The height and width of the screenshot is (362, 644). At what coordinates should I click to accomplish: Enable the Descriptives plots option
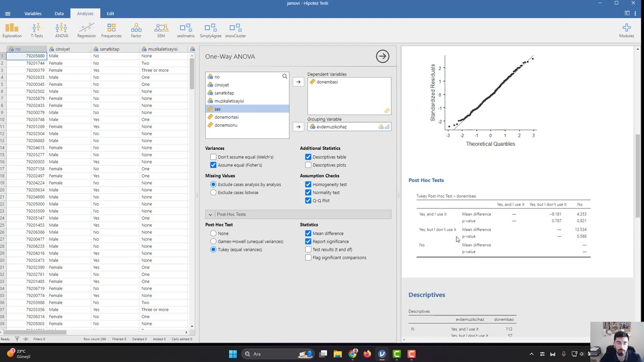tap(308, 165)
